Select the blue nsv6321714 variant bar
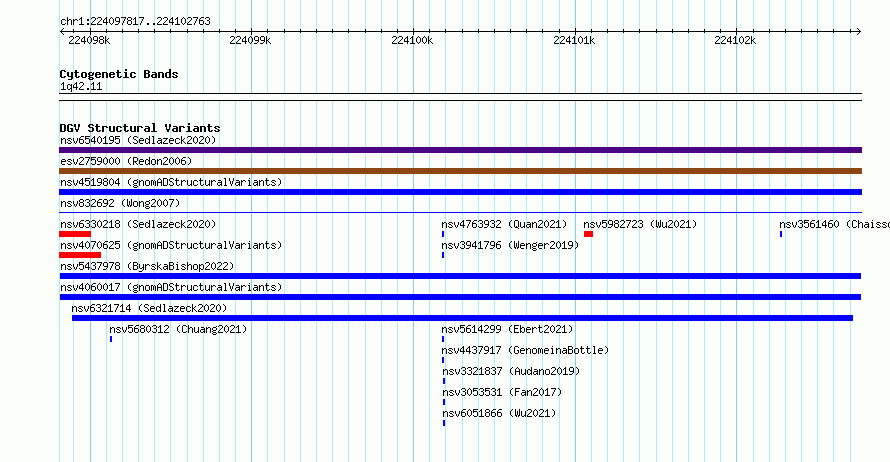890x462 pixels. 463,318
